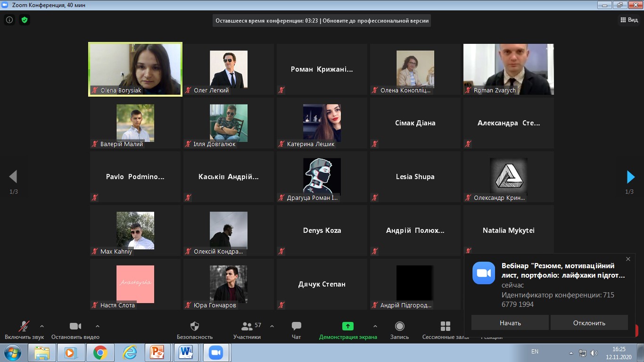The image size is (644, 362).
Task: Select Валерій Малий participant tile
Action: (x=135, y=123)
